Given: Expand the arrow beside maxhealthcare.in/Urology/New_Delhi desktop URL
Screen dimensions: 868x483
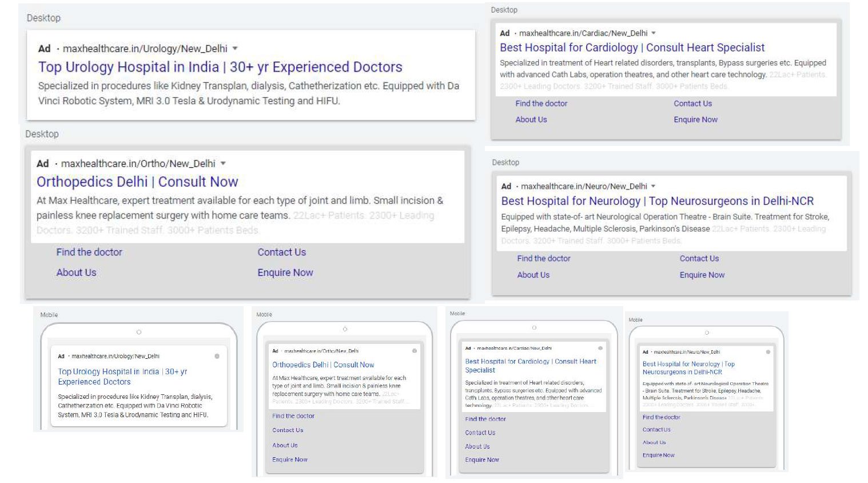Looking at the screenshot, I should click(235, 49).
